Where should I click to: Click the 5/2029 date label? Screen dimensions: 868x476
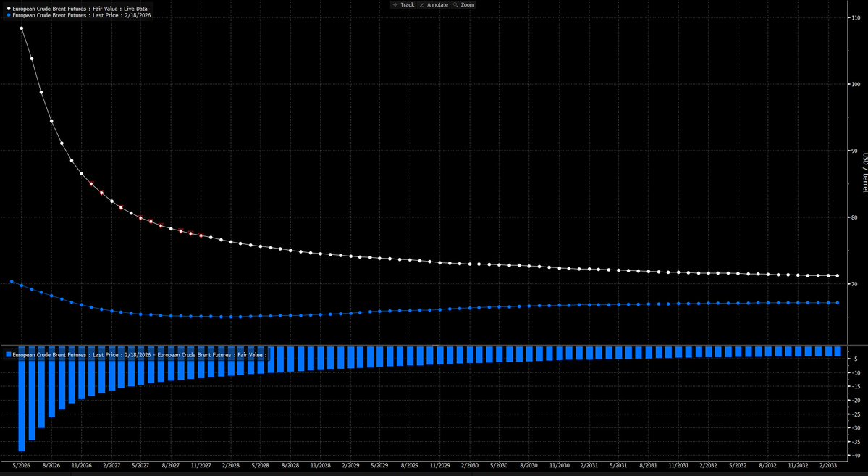pos(379,467)
